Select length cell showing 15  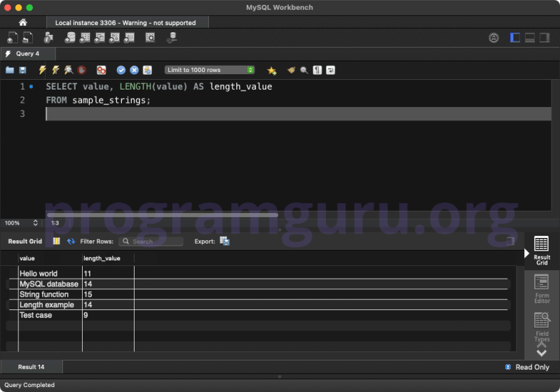tap(108, 294)
